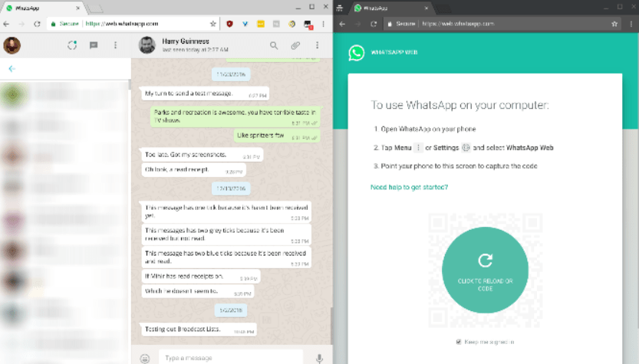Select WhatsApp tab in right incognito window

coord(391,8)
